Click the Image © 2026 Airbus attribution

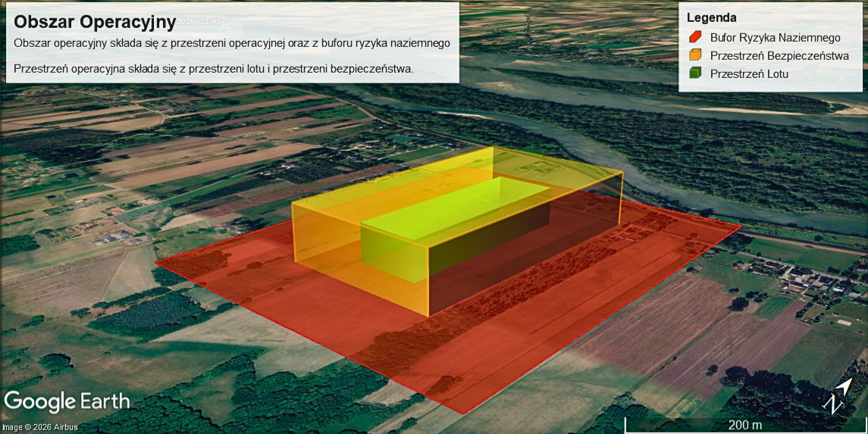39,427
